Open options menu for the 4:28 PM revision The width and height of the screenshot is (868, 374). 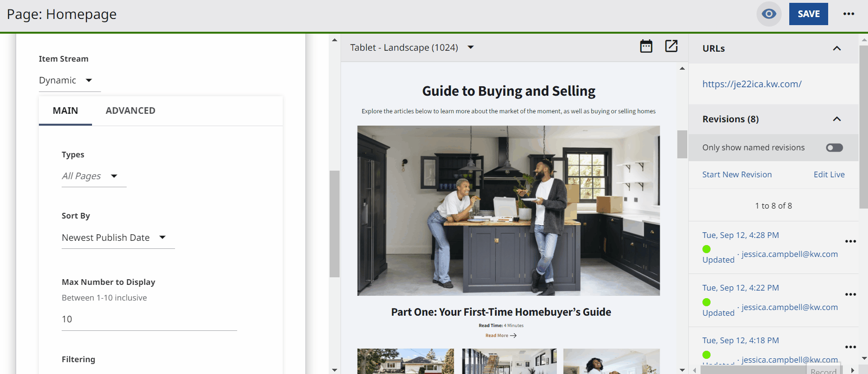pyautogui.click(x=850, y=241)
